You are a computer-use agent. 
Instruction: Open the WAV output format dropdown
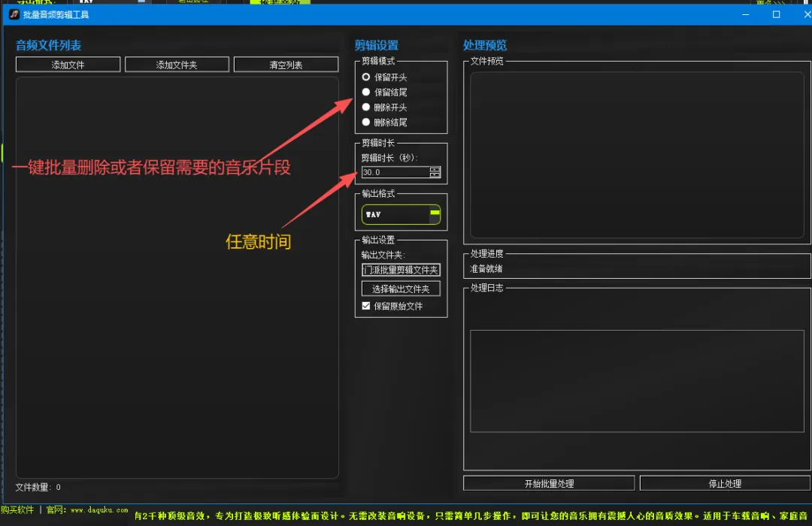[x=401, y=214]
